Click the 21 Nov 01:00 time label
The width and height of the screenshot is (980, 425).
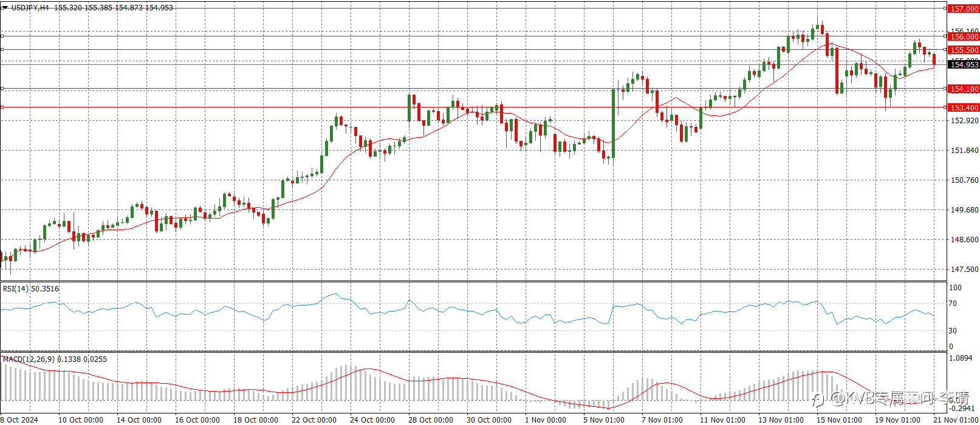pyautogui.click(x=956, y=420)
